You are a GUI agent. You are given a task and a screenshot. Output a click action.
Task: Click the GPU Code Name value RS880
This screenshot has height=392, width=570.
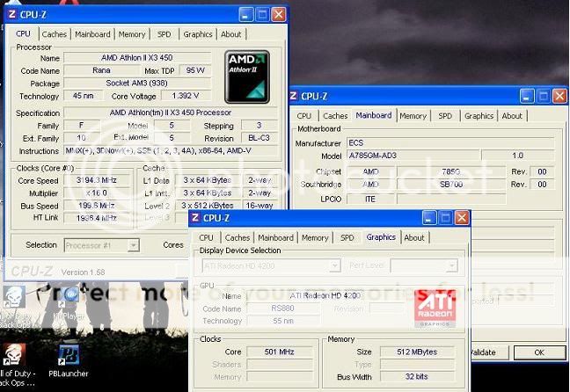(283, 309)
